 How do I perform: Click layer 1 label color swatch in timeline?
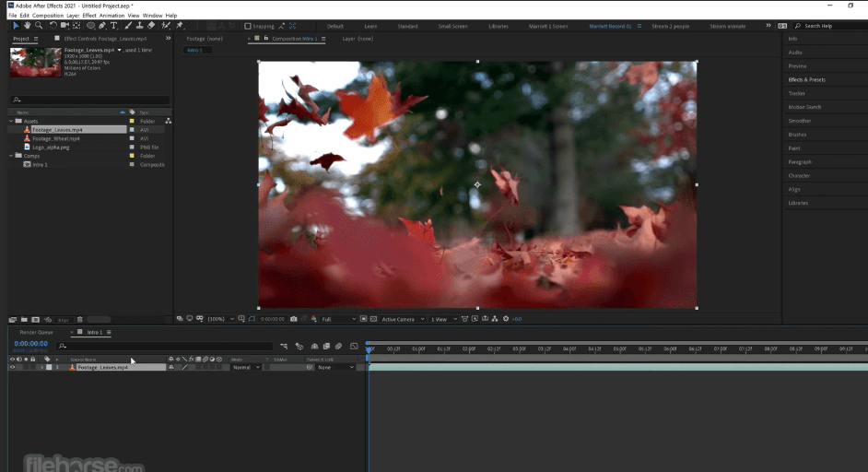coord(49,367)
